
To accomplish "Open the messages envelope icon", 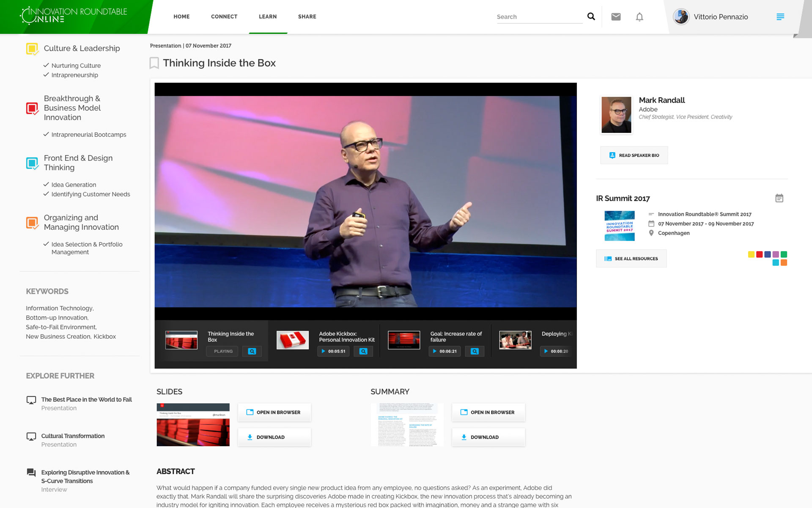I will 616,17.
